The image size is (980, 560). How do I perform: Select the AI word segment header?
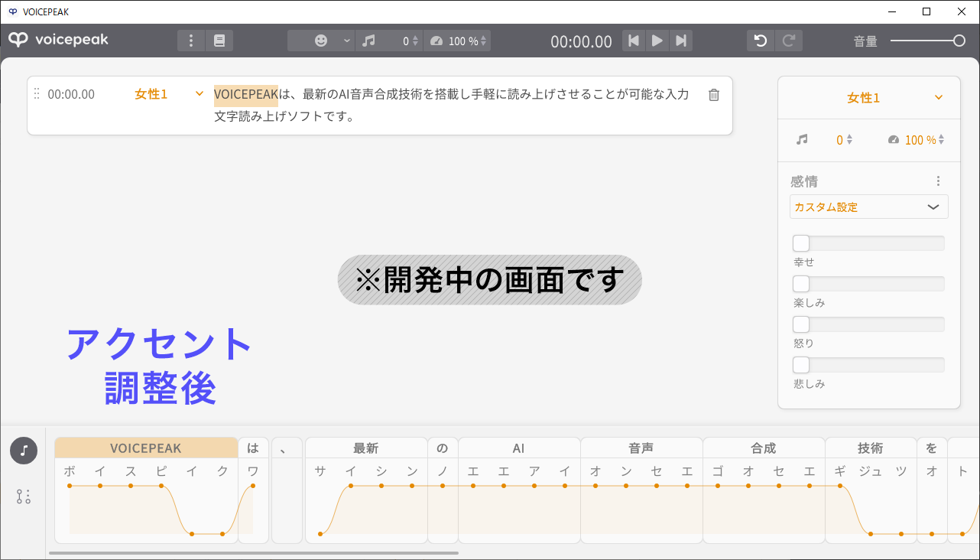[519, 448]
